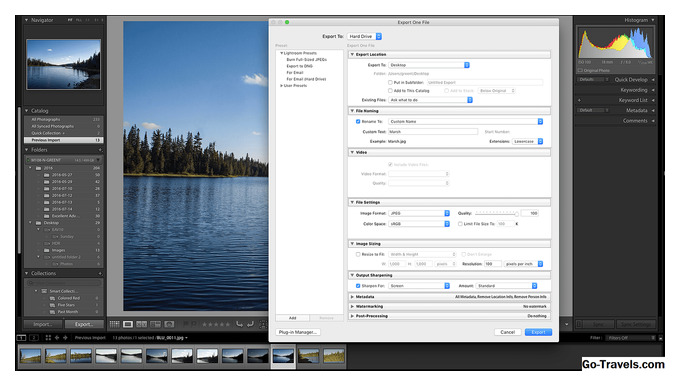680x386 pixels.
Task: Select the first filmstrip thumbnail
Action: [x=30, y=356]
